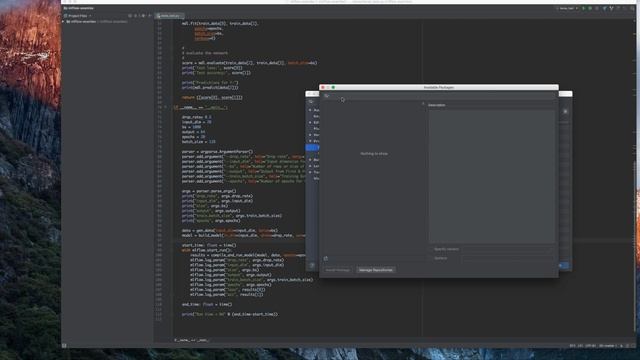Screen dimensions: 640x360
Task: Click the Run button in PyCharm's toolbar
Action: pyautogui.click(x=583, y=8)
